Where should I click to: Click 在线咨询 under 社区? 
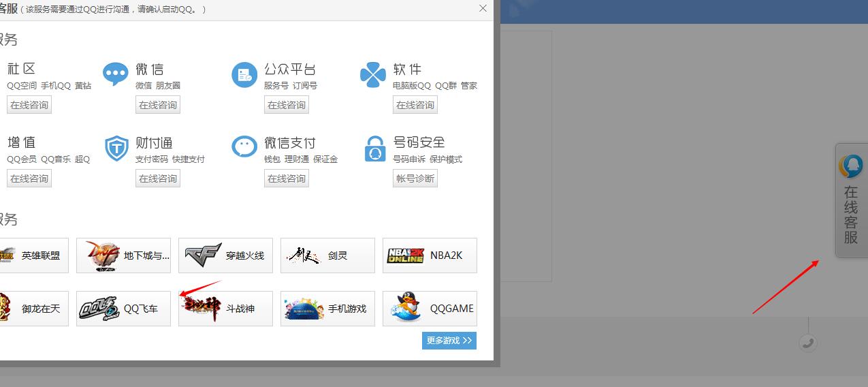[x=29, y=105]
